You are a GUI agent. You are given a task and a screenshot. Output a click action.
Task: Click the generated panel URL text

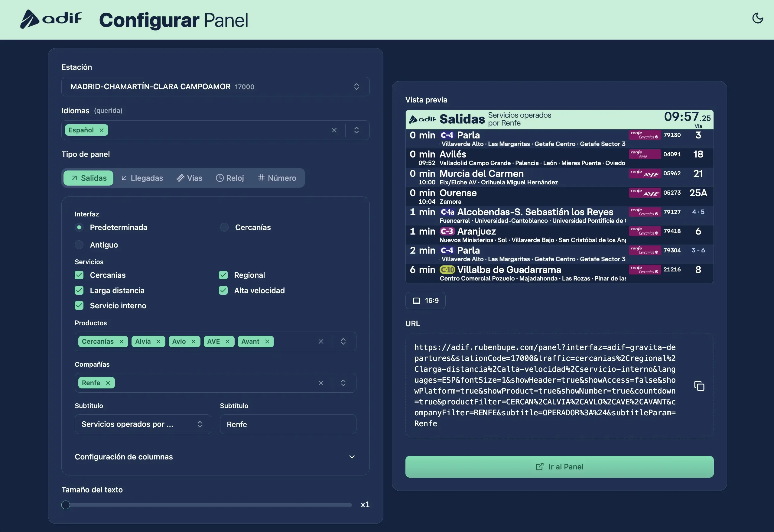545,386
